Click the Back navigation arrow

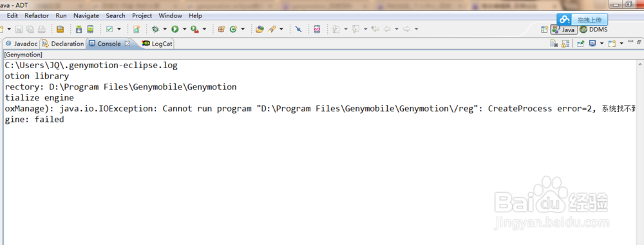387,29
